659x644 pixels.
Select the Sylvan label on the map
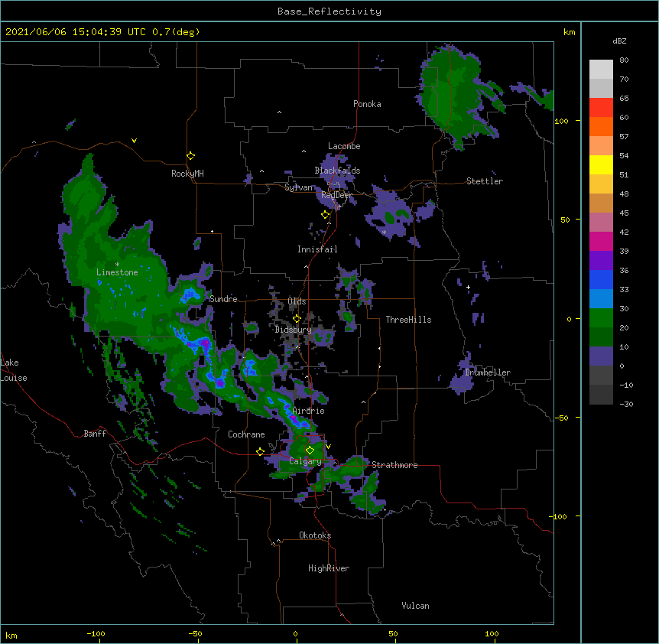coord(298,187)
